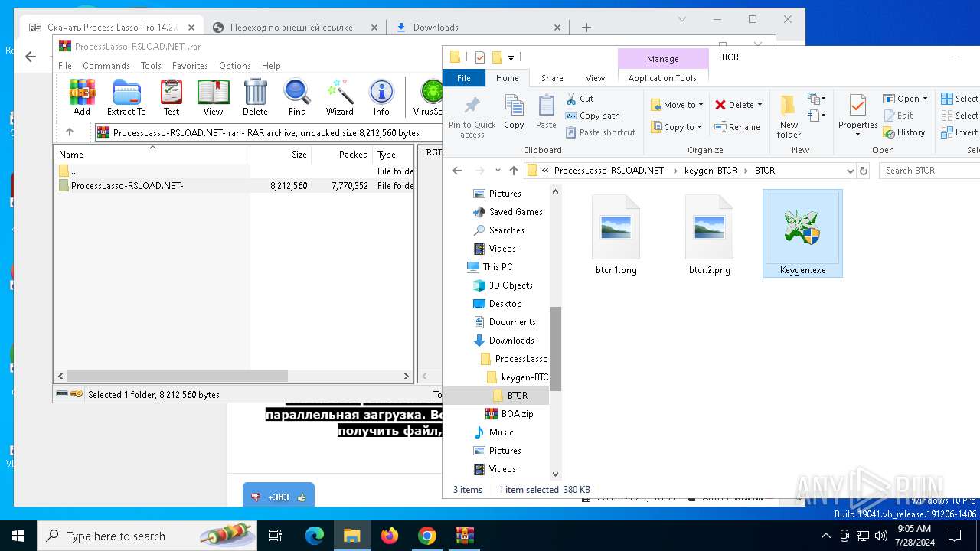Click the browser back arrow button
This screenshot has height=551, width=980.
point(31,57)
